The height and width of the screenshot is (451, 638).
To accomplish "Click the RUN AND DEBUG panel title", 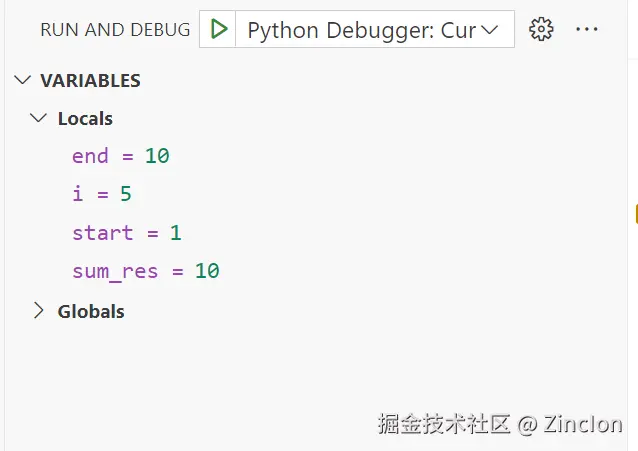I will tap(115, 30).
